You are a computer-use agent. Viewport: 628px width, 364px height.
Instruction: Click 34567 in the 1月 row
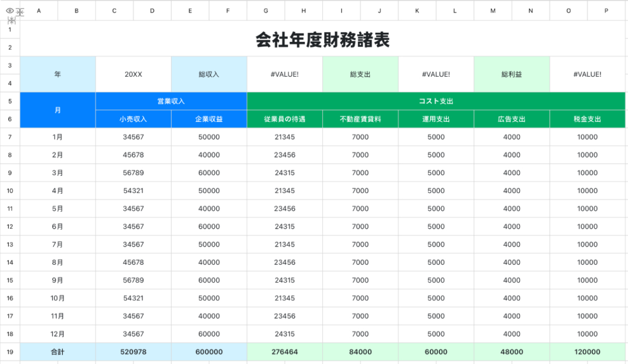(133, 137)
